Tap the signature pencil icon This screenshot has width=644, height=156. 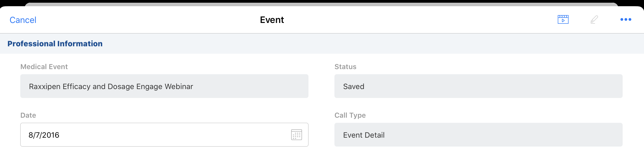pyautogui.click(x=594, y=19)
